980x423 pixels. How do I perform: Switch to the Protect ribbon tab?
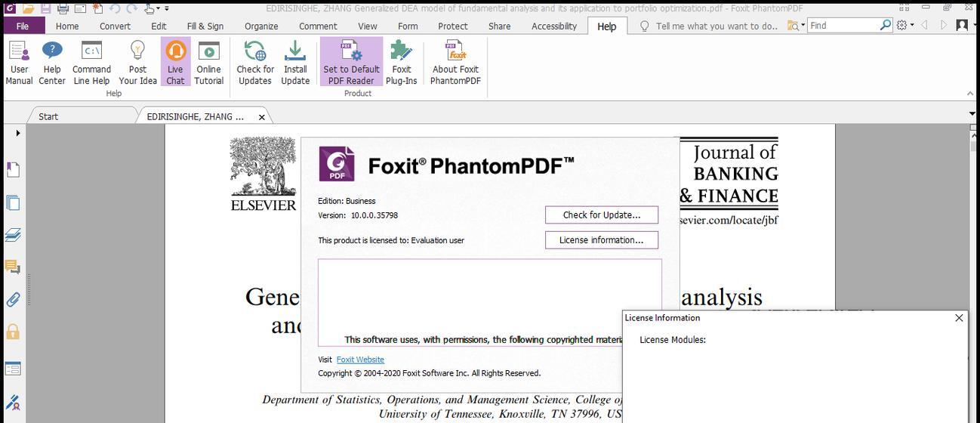click(453, 26)
